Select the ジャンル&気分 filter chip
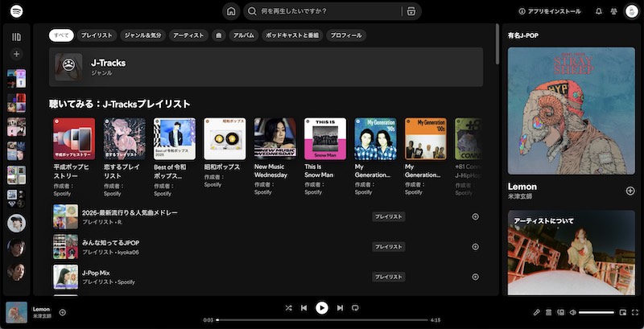This screenshot has height=329, width=644. coord(143,35)
